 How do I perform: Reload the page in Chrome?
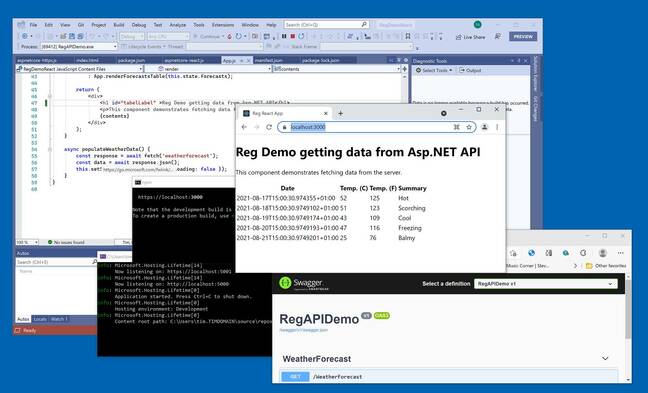pos(269,127)
